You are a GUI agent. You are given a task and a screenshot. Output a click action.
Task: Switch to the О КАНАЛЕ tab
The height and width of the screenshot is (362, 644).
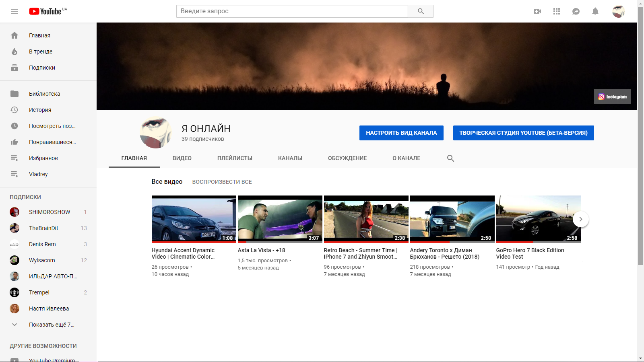(407, 158)
